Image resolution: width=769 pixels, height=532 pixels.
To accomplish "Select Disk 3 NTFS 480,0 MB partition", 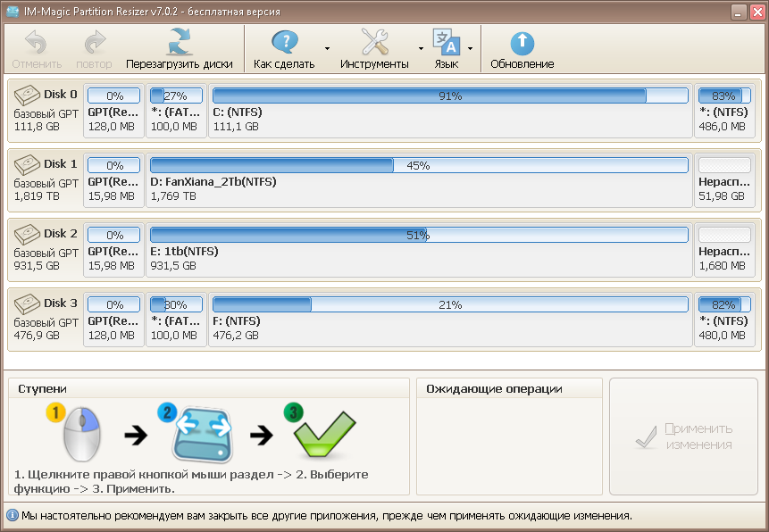I will (x=724, y=320).
